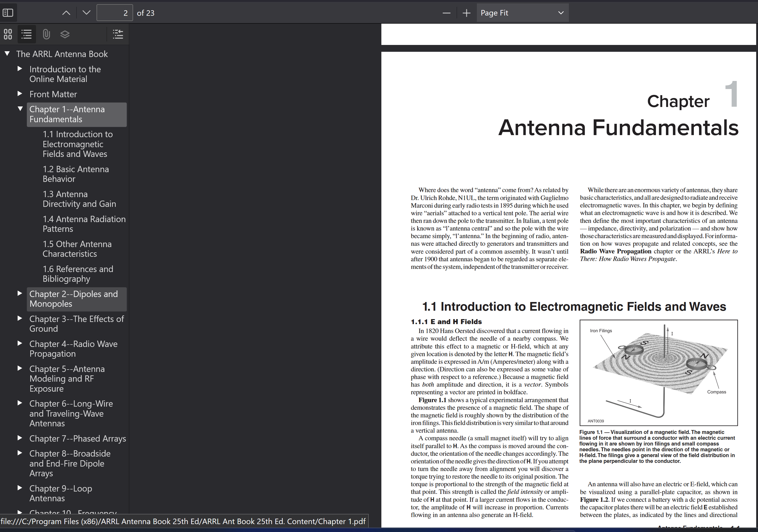This screenshot has width=758, height=532.
Task: Collapse the Chapter 1 outline triangle
Action: [20, 109]
